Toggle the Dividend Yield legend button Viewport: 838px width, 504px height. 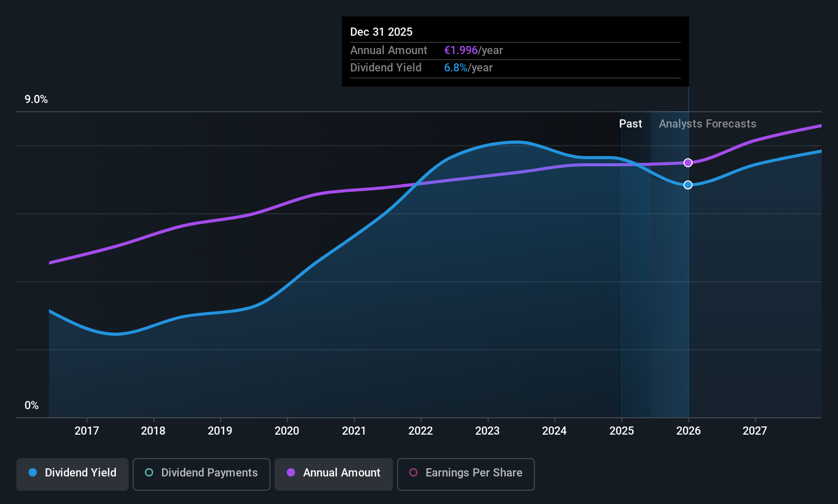pyautogui.click(x=72, y=474)
